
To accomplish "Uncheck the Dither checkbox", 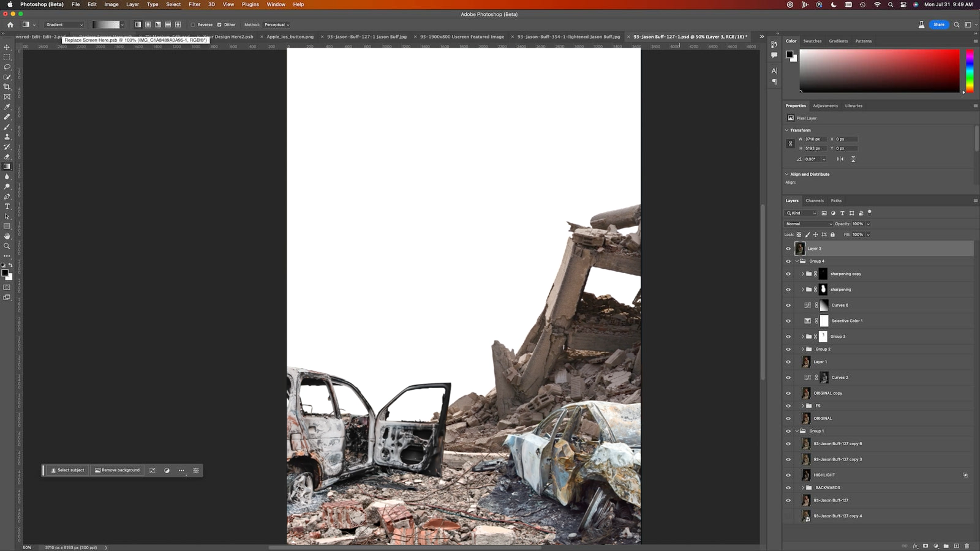I will pos(219,25).
